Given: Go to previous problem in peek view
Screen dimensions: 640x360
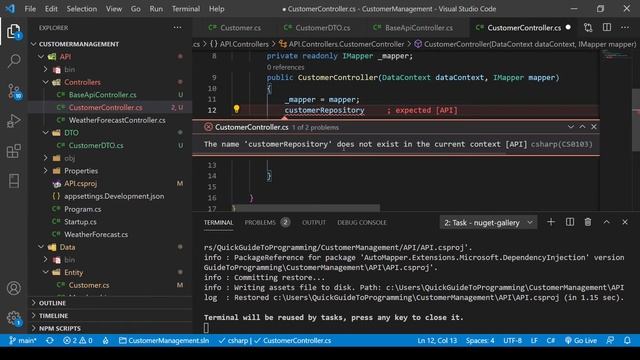Looking at the screenshot, I should pos(582,127).
